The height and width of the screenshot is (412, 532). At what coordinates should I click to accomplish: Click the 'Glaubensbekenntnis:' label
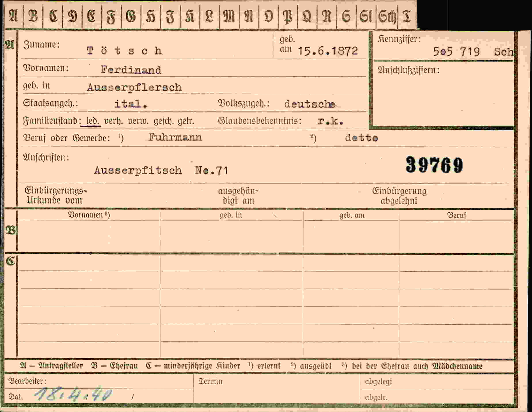click(260, 121)
